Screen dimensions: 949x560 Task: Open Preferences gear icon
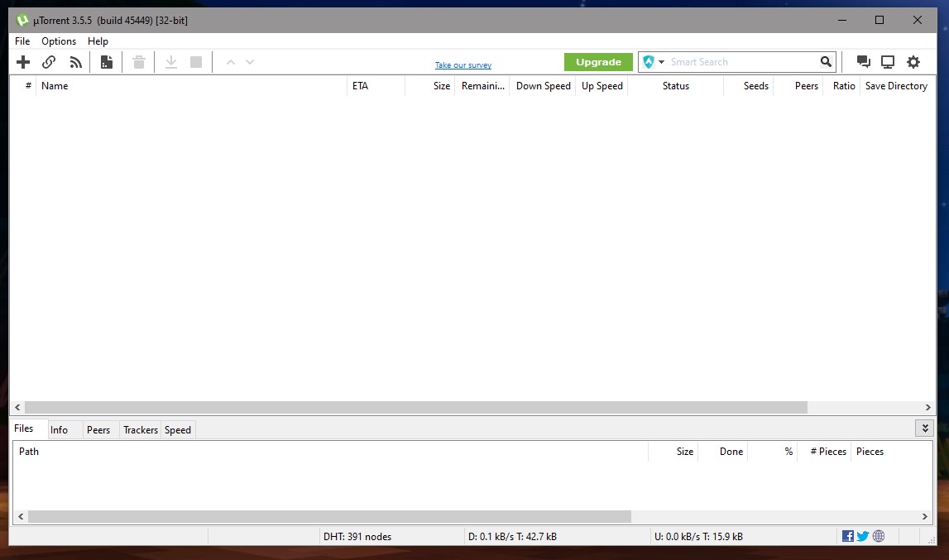pyautogui.click(x=913, y=62)
